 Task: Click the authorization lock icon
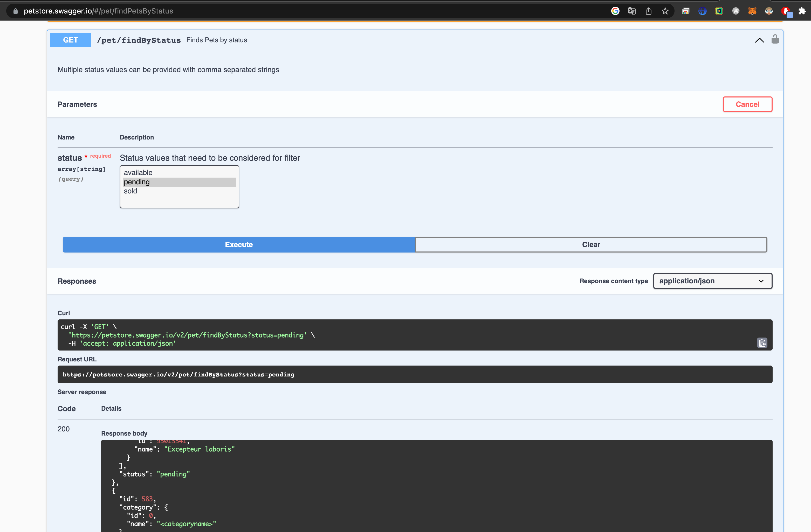pyautogui.click(x=775, y=39)
